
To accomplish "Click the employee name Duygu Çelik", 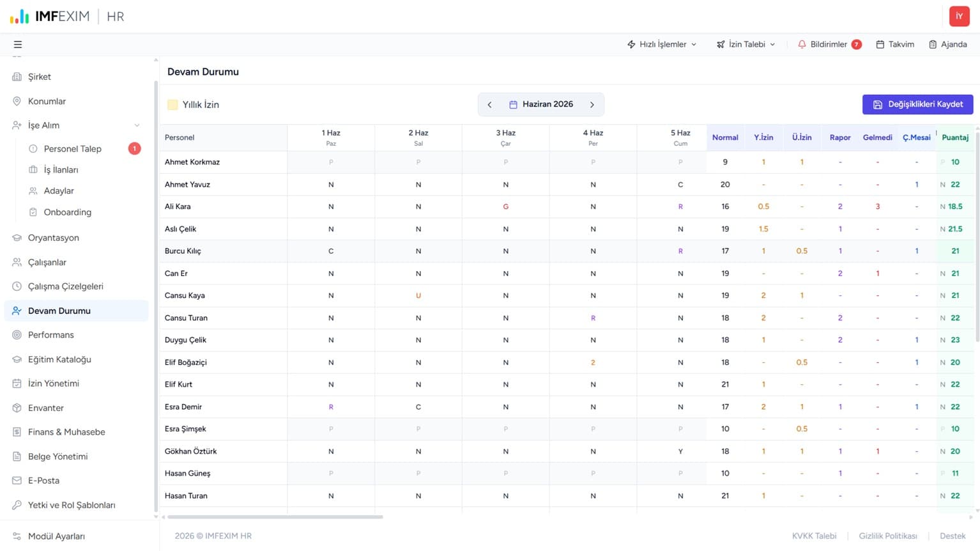I will (185, 340).
